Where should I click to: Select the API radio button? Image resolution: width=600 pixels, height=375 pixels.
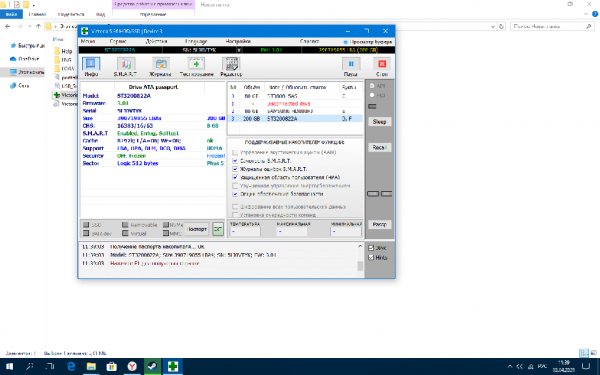[x=372, y=86]
